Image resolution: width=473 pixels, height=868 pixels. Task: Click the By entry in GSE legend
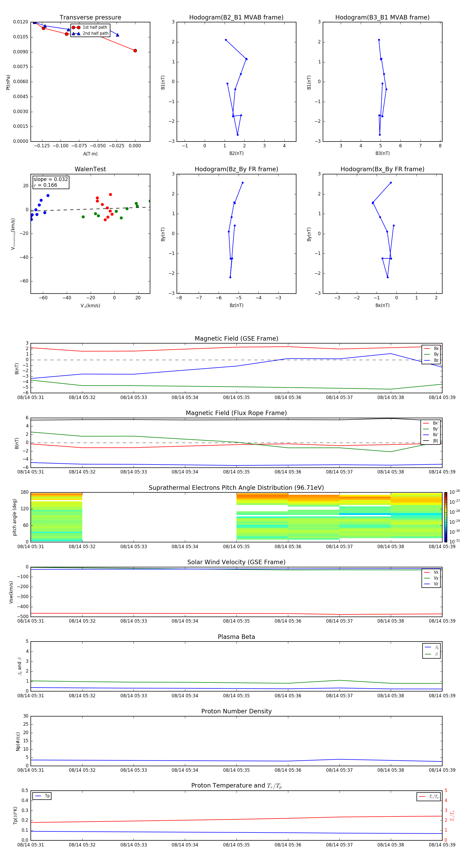(x=431, y=354)
